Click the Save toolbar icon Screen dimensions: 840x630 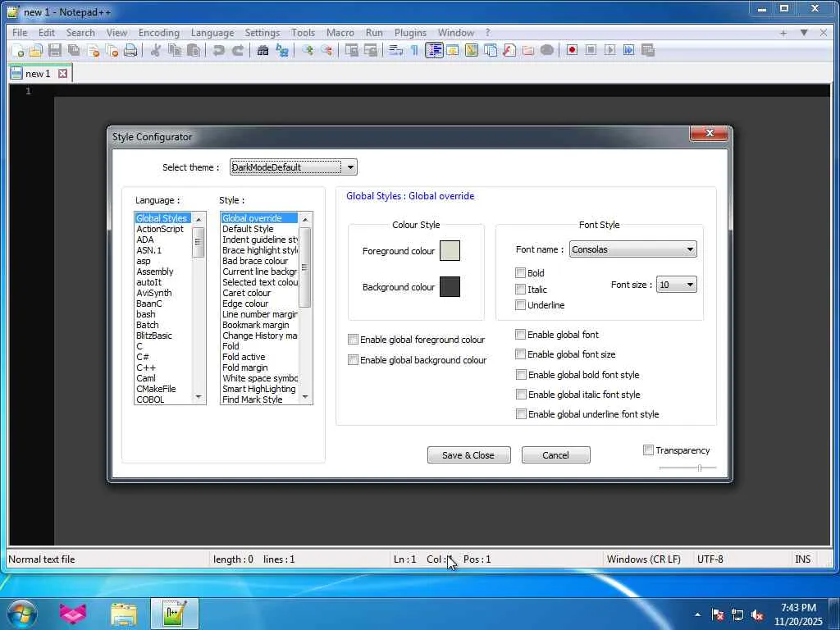(x=55, y=50)
